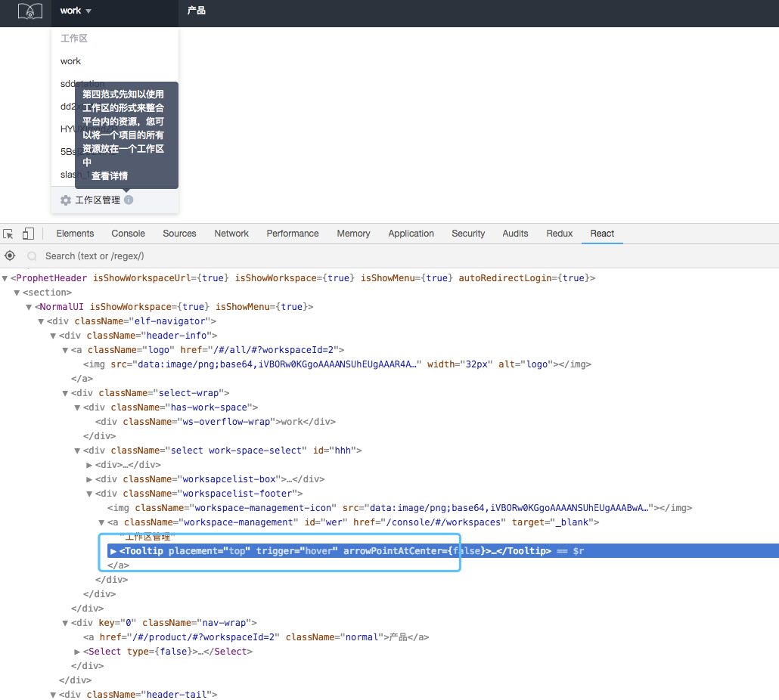Switch to the Redux tab
The width and height of the screenshot is (779, 700).
pyautogui.click(x=560, y=234)
